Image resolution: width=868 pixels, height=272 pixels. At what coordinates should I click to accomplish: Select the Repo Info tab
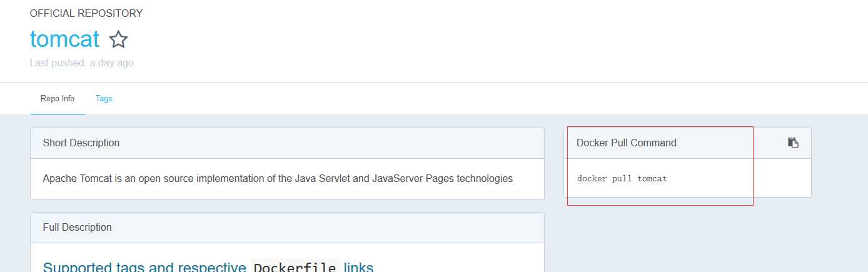(x=58, y=99)
